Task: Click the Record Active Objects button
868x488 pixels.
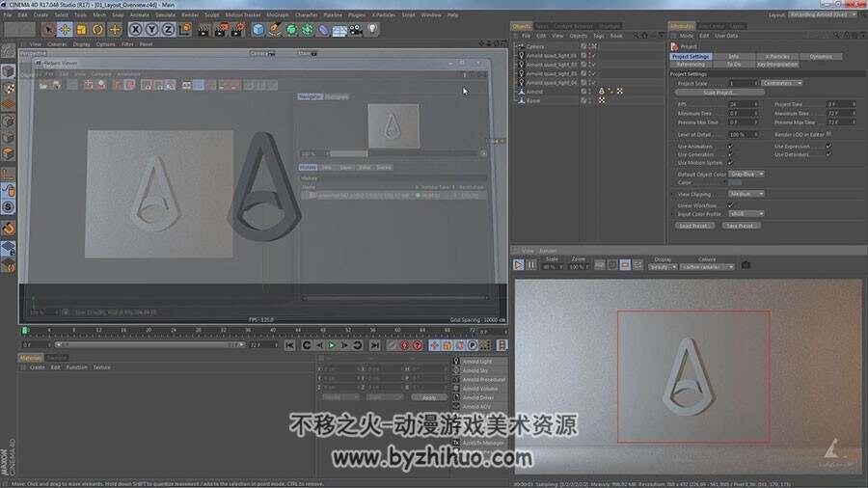Action: [392, 345]
